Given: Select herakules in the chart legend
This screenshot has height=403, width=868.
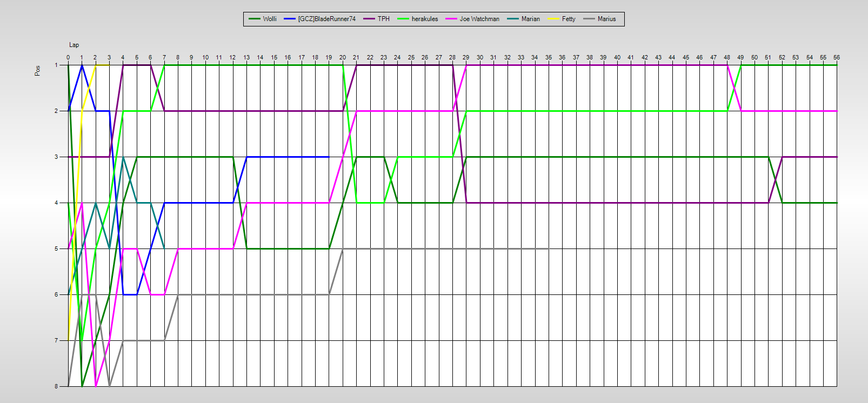Looking at the screenshot, I should coord(424,19).
